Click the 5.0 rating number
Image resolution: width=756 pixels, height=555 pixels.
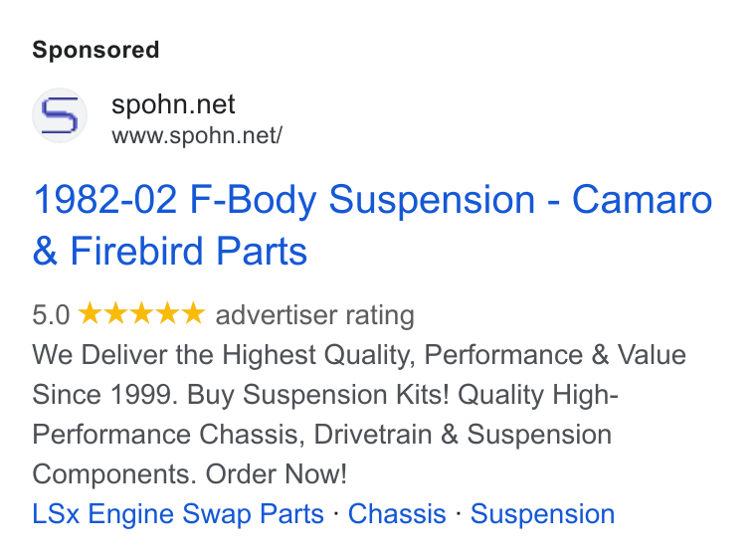click(x=51, y=315)
